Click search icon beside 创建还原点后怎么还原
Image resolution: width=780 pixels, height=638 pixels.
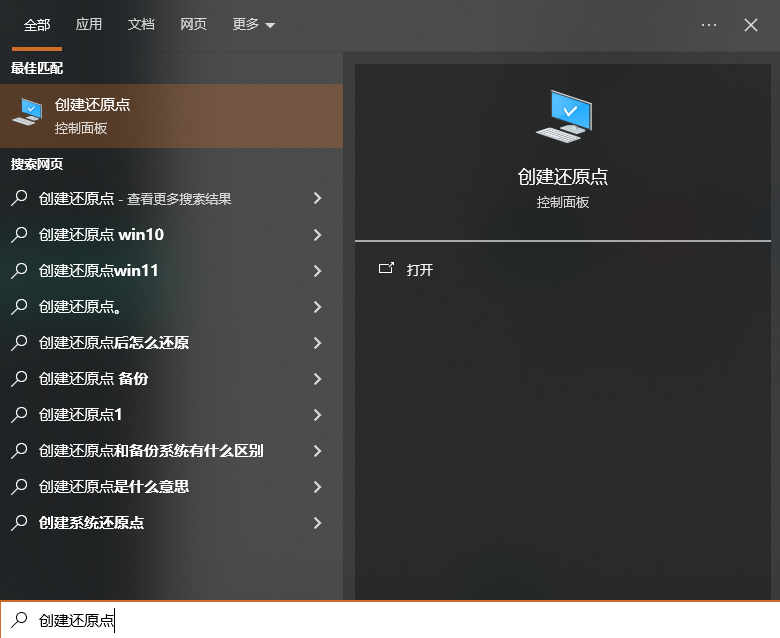19,343
